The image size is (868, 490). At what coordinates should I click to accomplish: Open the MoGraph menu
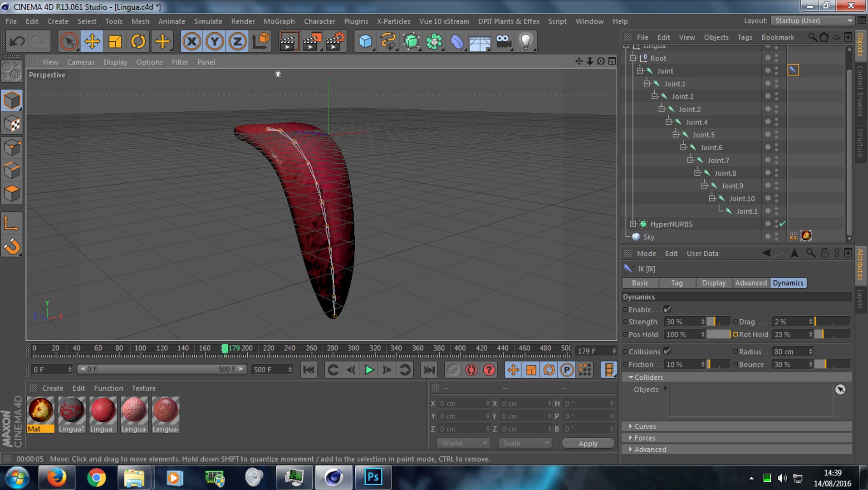[x=279, y=21]
